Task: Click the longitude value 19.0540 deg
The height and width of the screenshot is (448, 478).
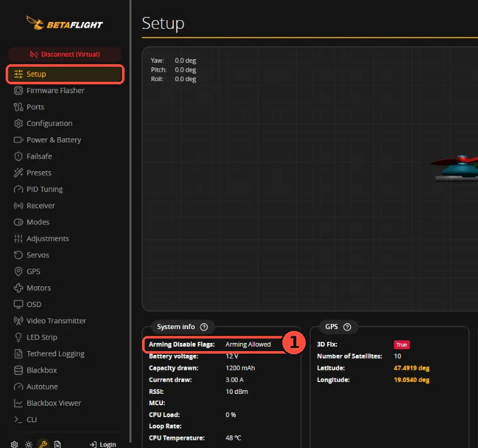Action: [x=411, y=379]
